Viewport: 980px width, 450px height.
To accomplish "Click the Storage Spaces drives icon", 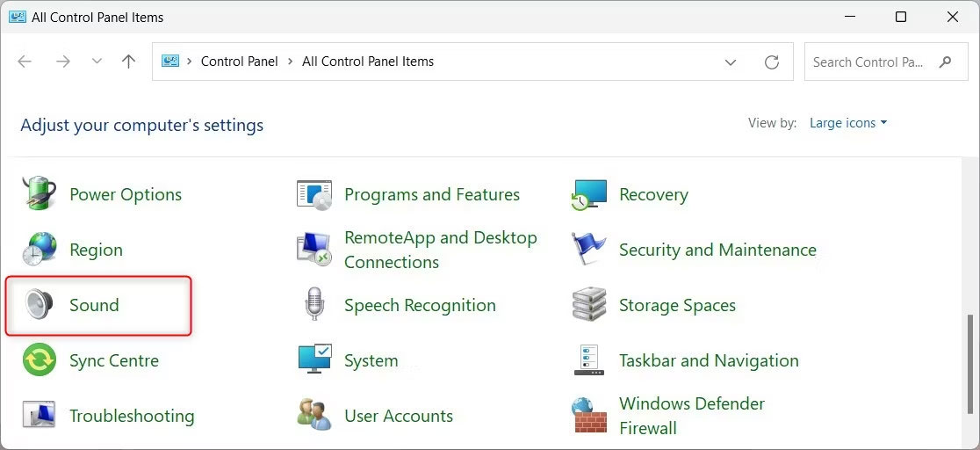I will [588, 305].
